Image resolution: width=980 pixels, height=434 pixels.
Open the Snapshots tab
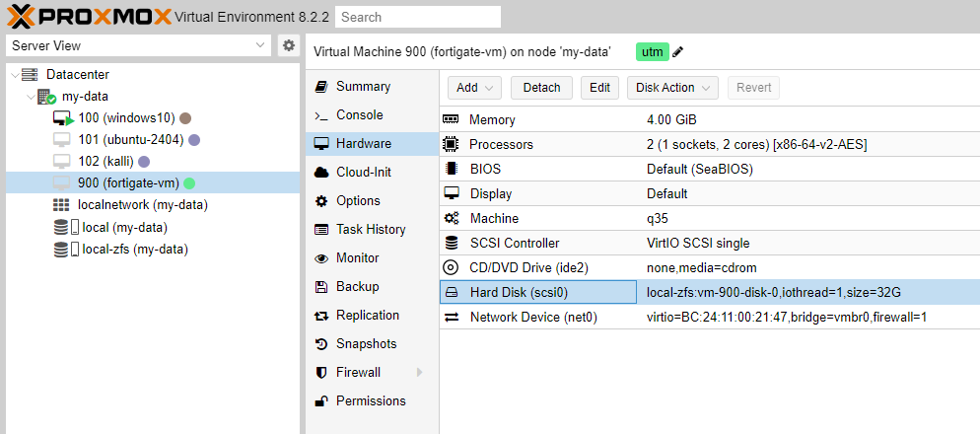pos(372,344)
